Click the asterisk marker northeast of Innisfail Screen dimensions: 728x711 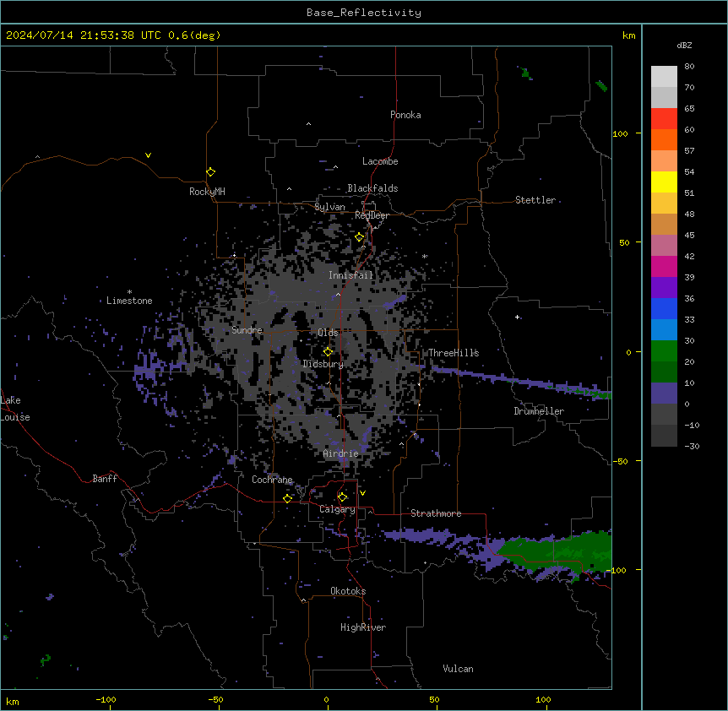tap(424, 256)
